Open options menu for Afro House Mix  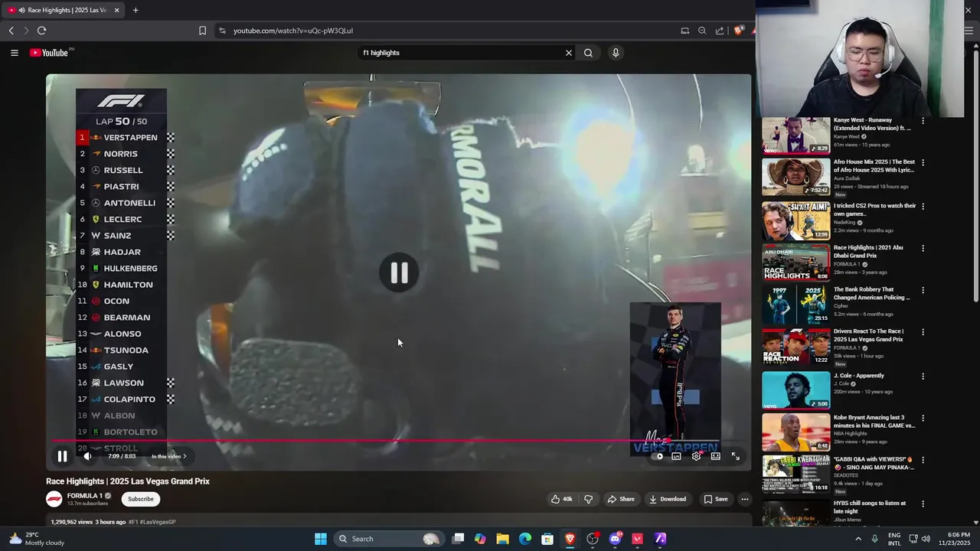(x=923, y=163)
